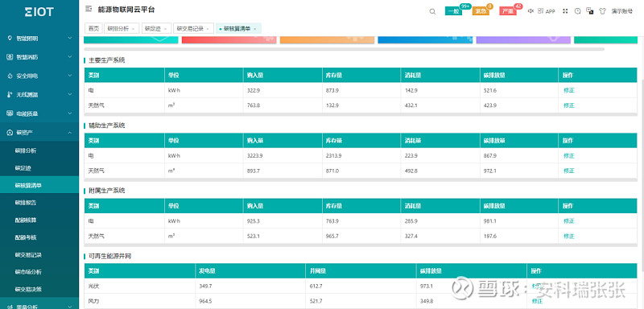Screen dimensions: 644x309
Task: Click purchase value 3223.9 in 辅助生产系统
Action: pyautogui.click(x=254, y=156)
